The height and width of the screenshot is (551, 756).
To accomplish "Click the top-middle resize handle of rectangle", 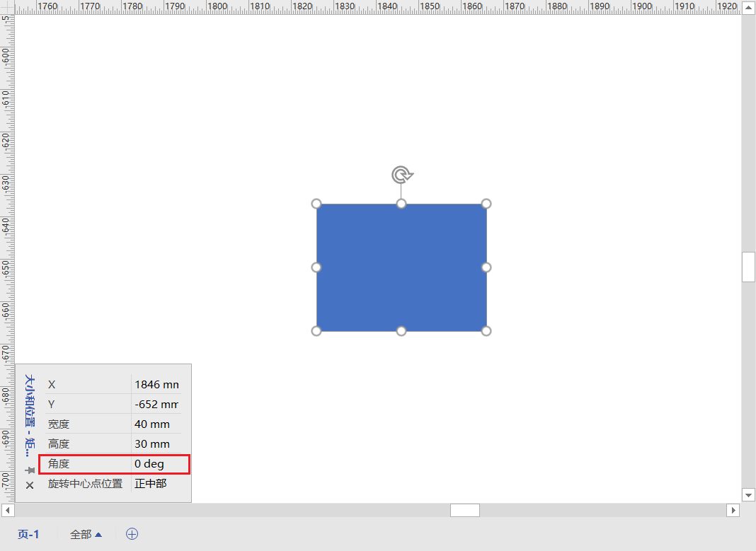I will pos(401,204).
